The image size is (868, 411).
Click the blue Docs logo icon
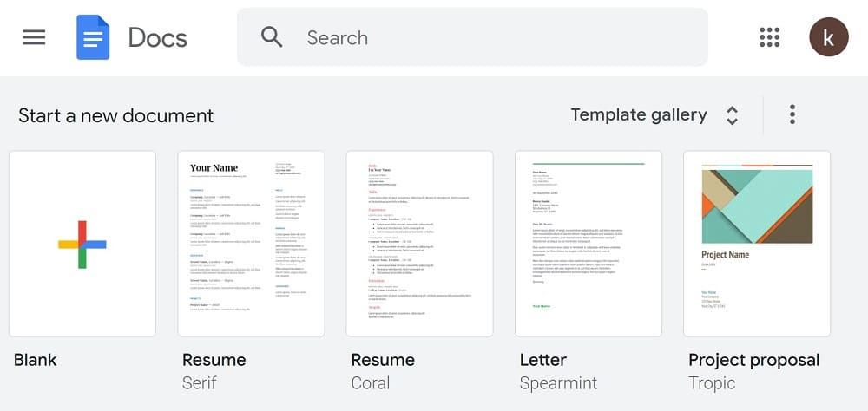(93, 37)
